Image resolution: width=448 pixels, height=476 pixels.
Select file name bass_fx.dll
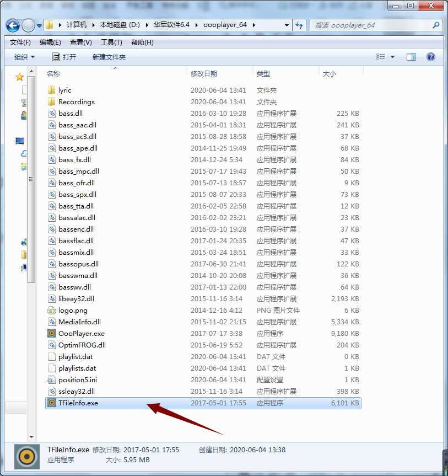click(x=74, y=160)
